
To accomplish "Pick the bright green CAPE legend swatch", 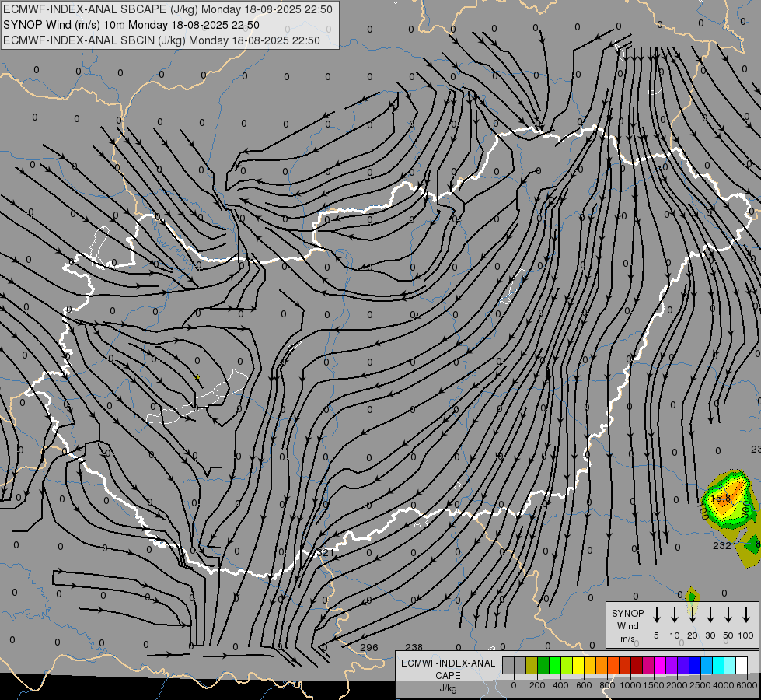I will pos(555,665).
